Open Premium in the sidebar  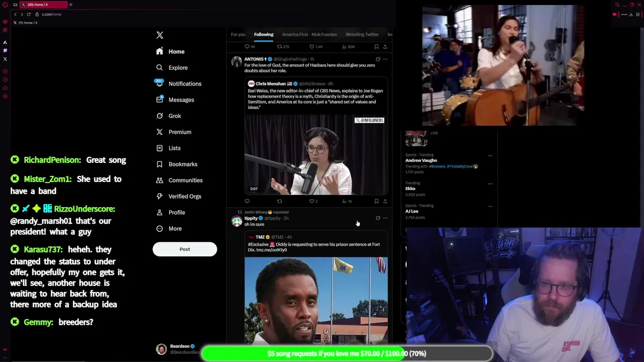[174, 132]
